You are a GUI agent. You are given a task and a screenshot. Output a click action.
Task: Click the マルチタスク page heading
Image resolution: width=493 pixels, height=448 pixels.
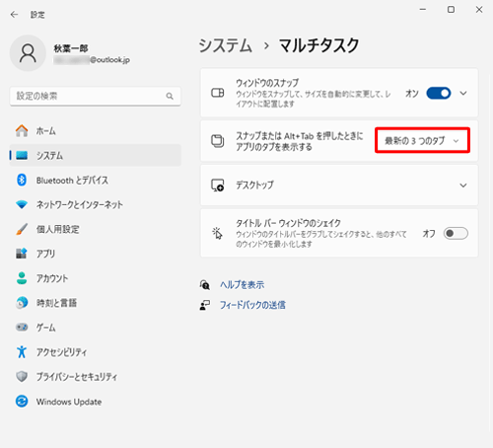click(318, 45)
